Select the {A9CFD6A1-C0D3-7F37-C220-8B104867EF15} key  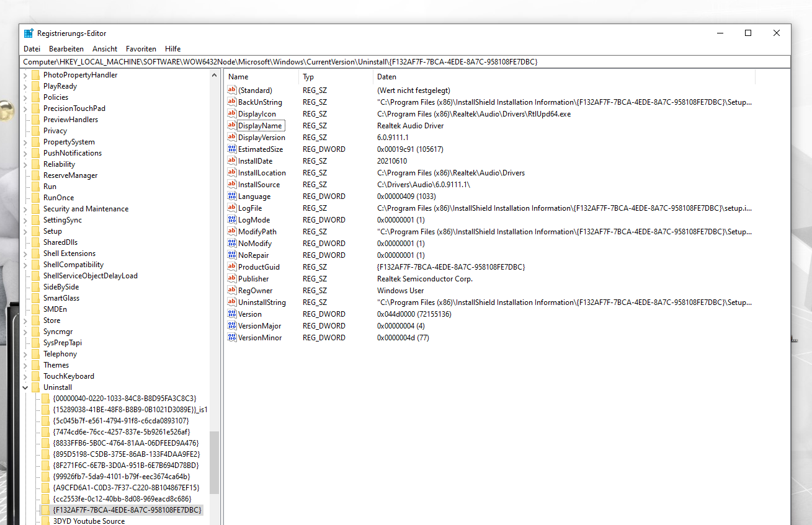click(x=127, y=488)
